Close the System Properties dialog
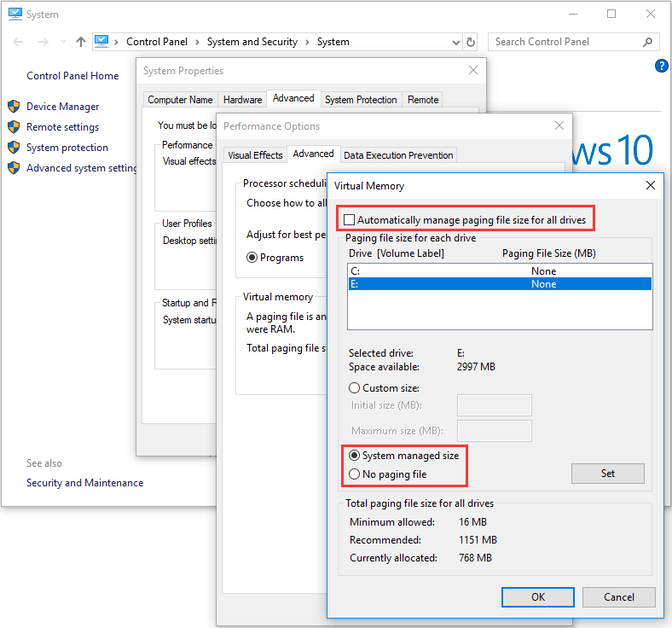 point(472,70)
